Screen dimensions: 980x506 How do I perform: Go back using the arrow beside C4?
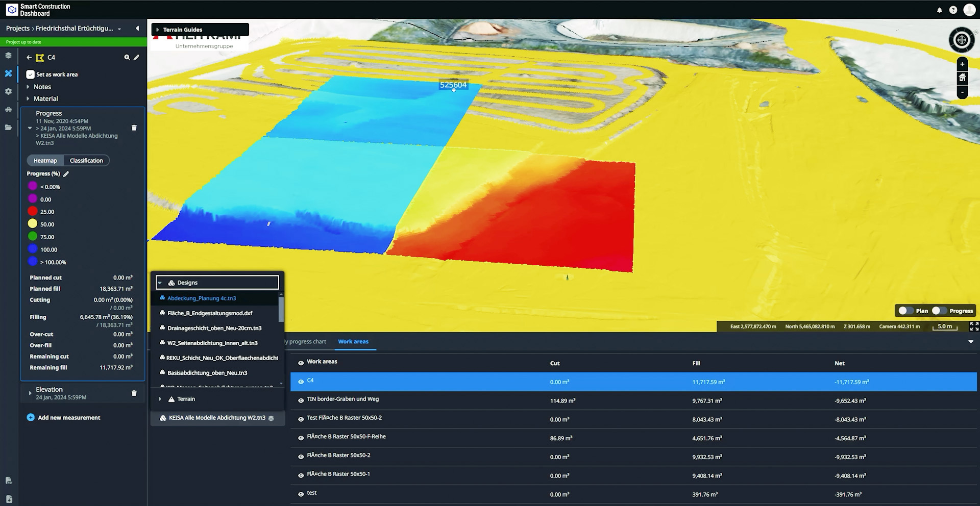tap(29, 58)
